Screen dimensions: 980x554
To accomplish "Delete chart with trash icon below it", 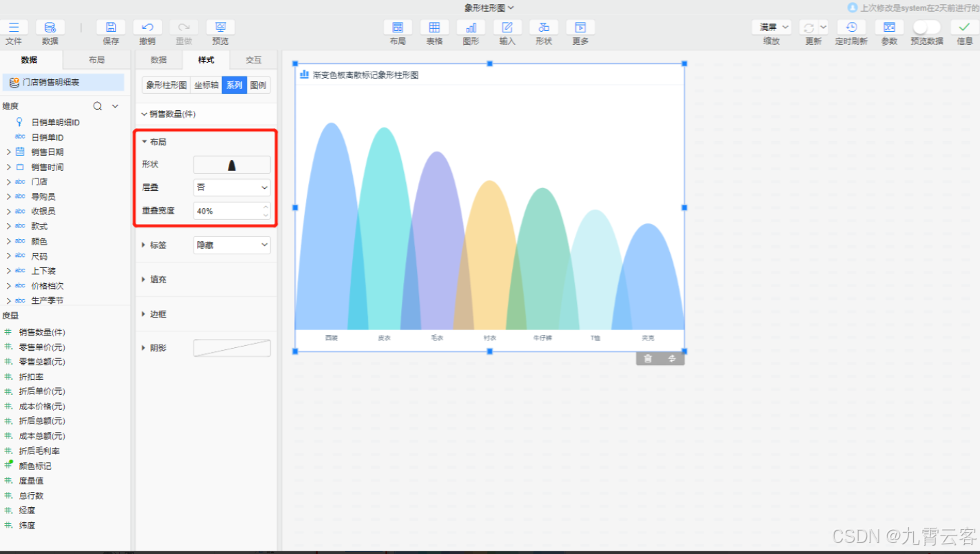I will point(648,358).
